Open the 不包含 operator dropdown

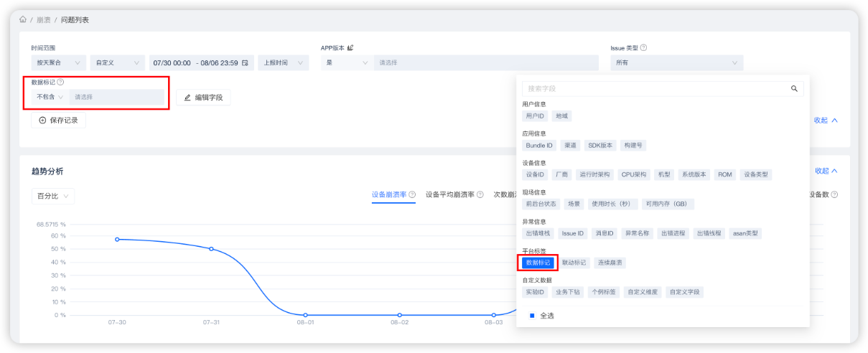pyautogui.click(x=50, y=97)
